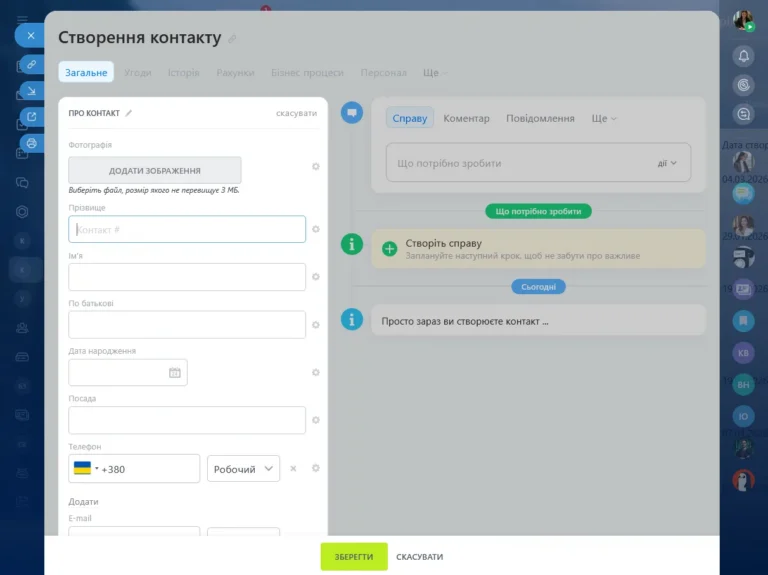
Task: Expand the дії dropdown in the task field
Action: (x=666, y=163)
